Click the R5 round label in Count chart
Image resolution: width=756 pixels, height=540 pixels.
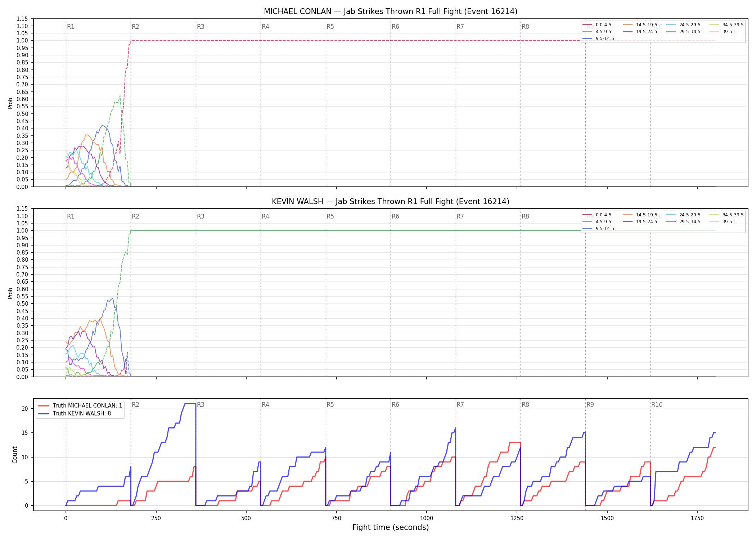pos(330,405)
